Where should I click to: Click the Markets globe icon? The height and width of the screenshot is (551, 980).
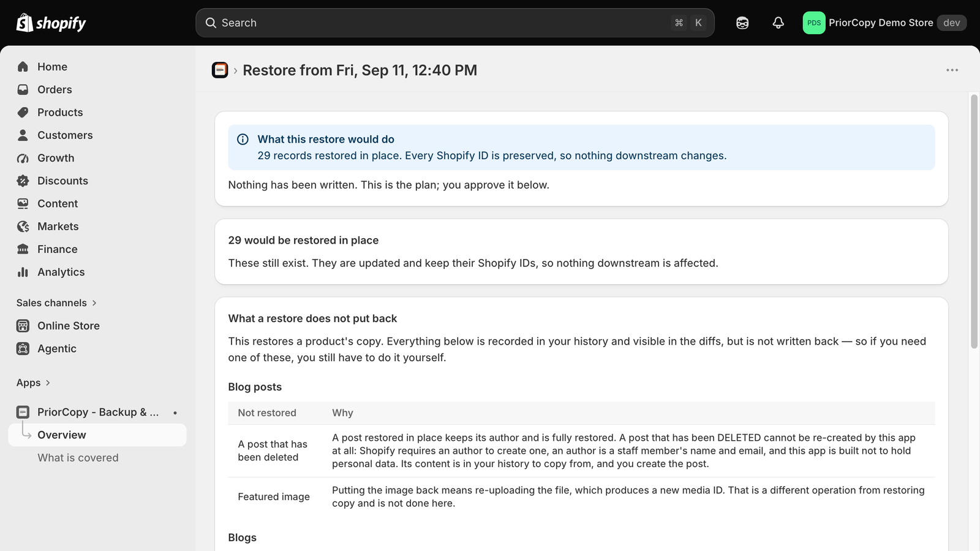(x=23, y=227)
